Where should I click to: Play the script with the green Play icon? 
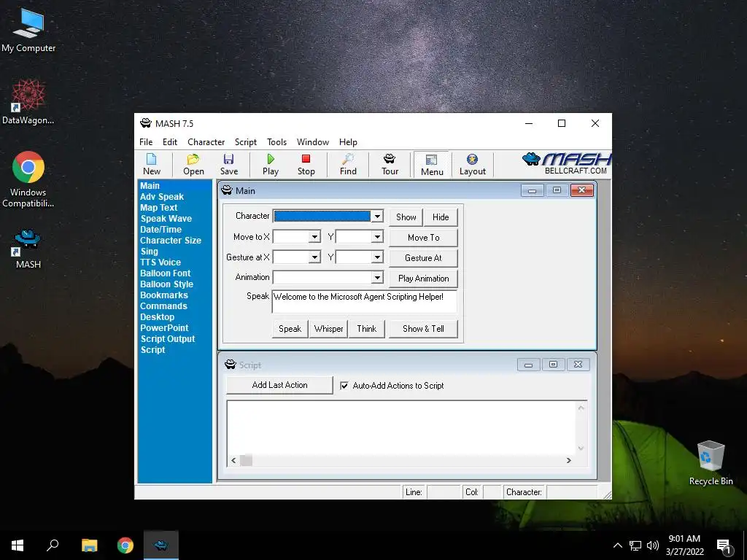271,165
